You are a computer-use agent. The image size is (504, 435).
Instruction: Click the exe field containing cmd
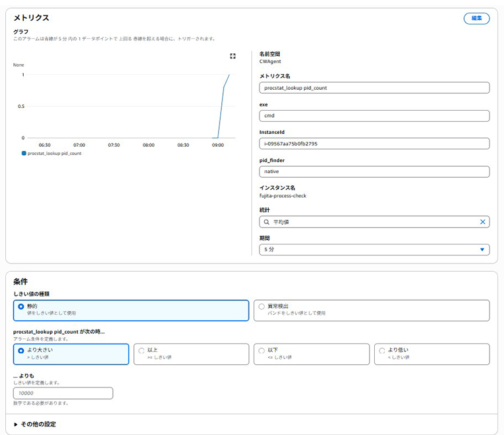click(374, 115)
